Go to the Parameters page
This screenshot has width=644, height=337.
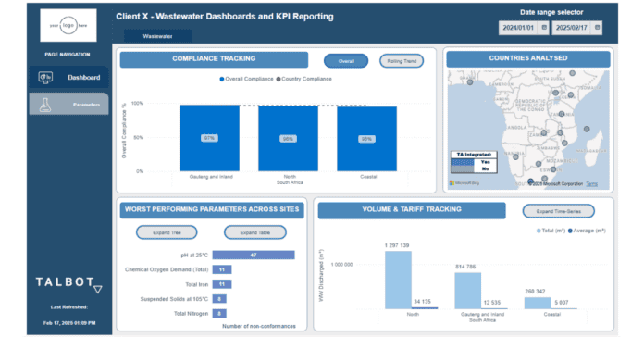pos(68,105)
